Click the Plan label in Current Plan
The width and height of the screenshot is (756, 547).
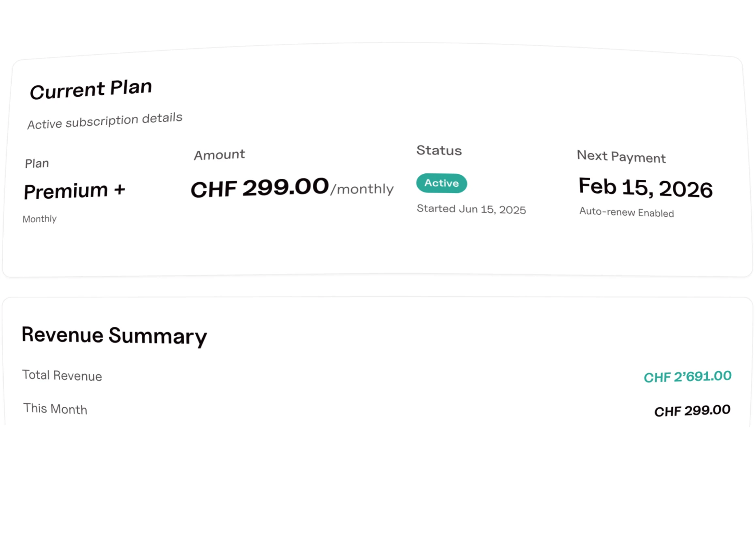point(36,162)
